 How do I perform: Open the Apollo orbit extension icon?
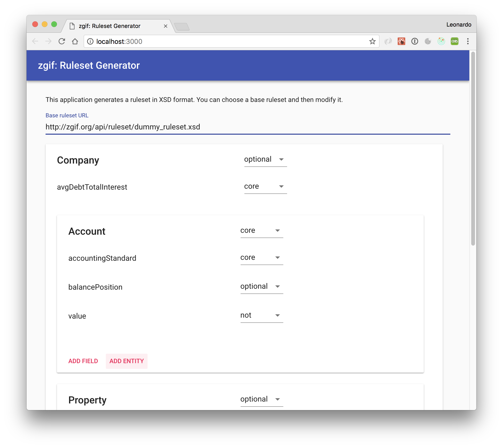[x=441, y=41]
